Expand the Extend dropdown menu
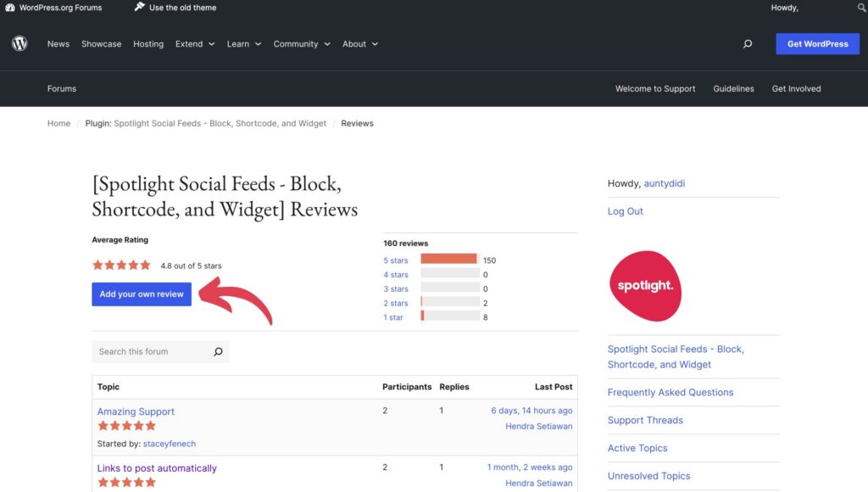 (x=194, y=43)
